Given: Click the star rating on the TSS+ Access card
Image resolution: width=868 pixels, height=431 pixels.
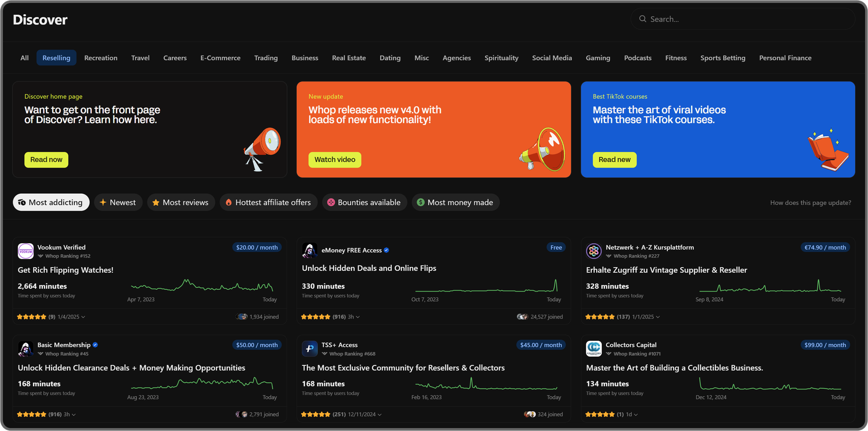Looking at the screenshot, I should [x=316, y=414].
